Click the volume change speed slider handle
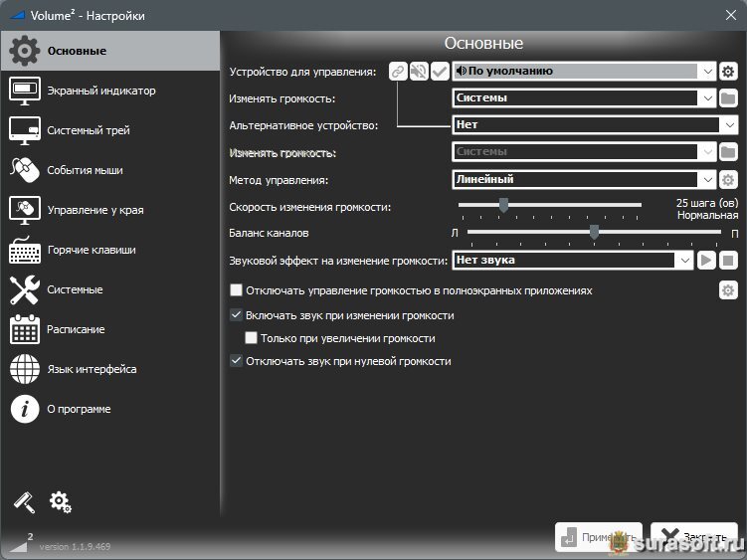 (x=503, y=206)
